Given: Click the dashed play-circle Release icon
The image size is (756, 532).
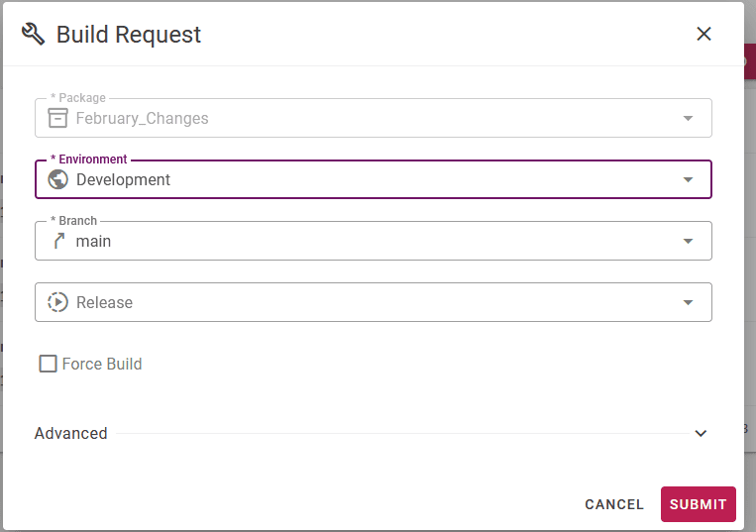Looking at the screenshot, I should click(57, 302).
